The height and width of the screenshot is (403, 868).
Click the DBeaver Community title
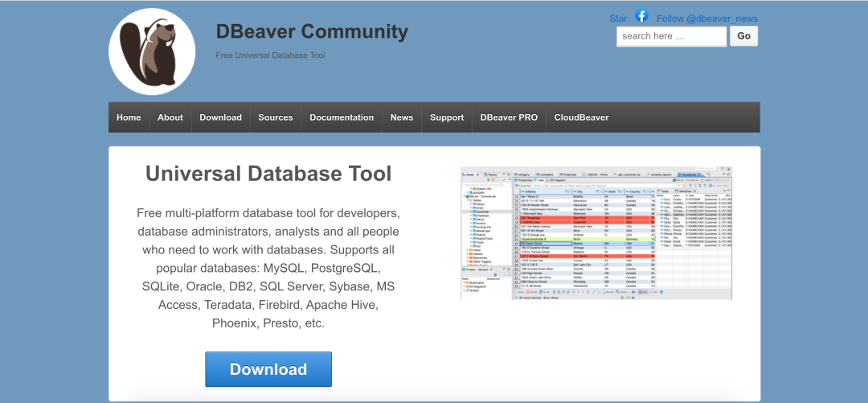[312, 32]
